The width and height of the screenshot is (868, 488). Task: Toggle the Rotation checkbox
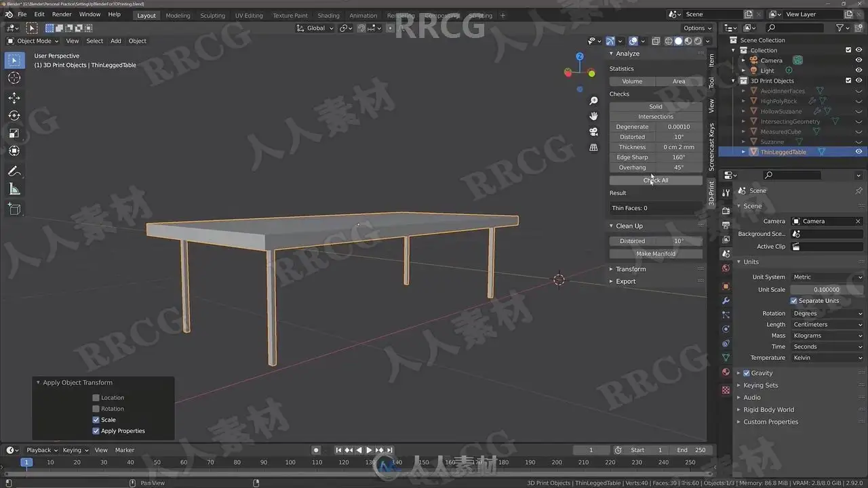[x=96, y=409]
